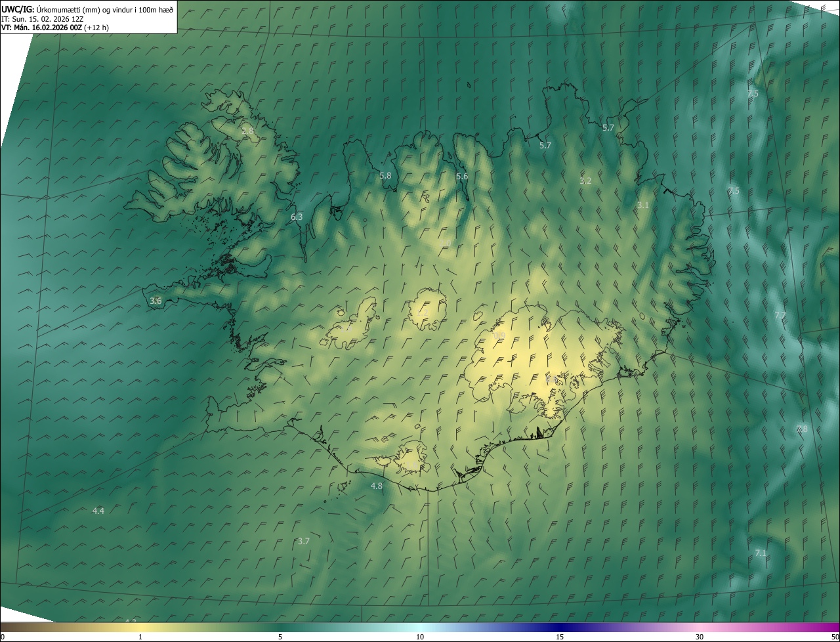The image size is (840, 642).
Task: Click the initialization time line "IT: Sun. 15. 02. 2026 12Z"
Action: (x=42, y=19)
